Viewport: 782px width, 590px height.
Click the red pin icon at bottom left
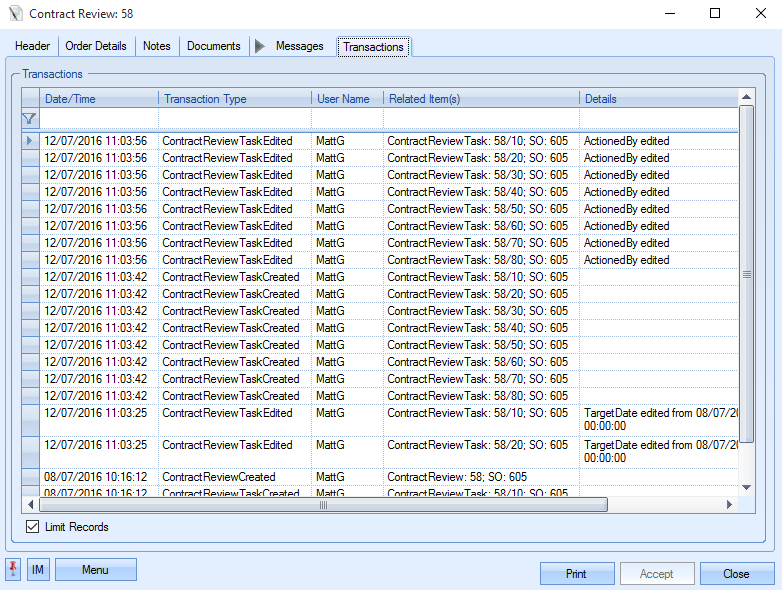click(x=13, y=570)
